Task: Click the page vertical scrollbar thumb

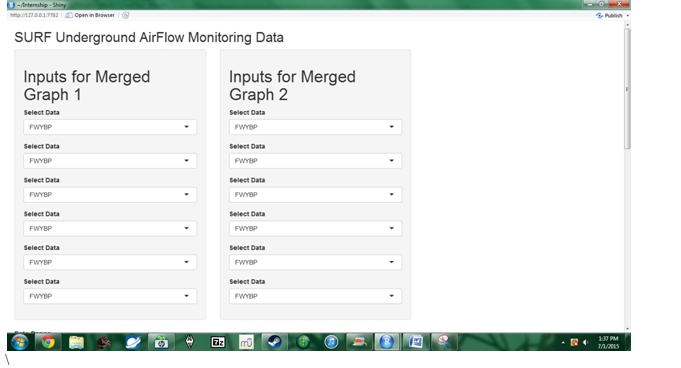Action: [x=627, y=89]
